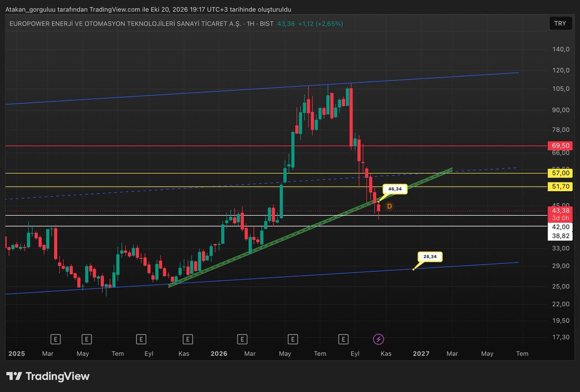
Task: Click the 33,00 price axis label
Action: [x=561, y=248]
